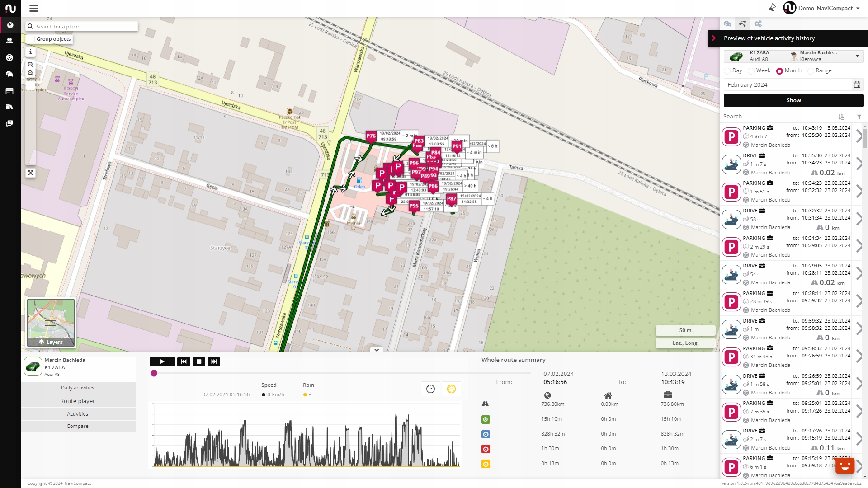Viewport: 868px width, 488px height.
Task: Enable the Group objects checkbox
Action: click(x=32, y=39)
